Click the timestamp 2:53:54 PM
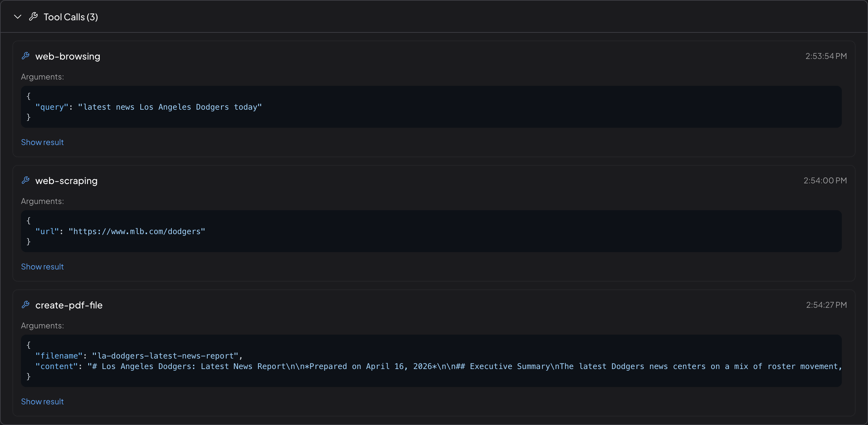The width and height of the screenshot is (868, 425). (825, 56)
